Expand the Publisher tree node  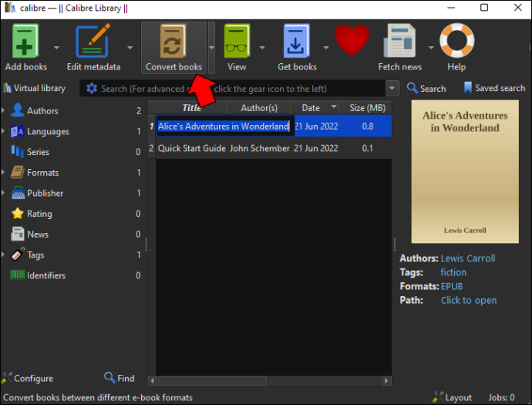click(3, 193)
